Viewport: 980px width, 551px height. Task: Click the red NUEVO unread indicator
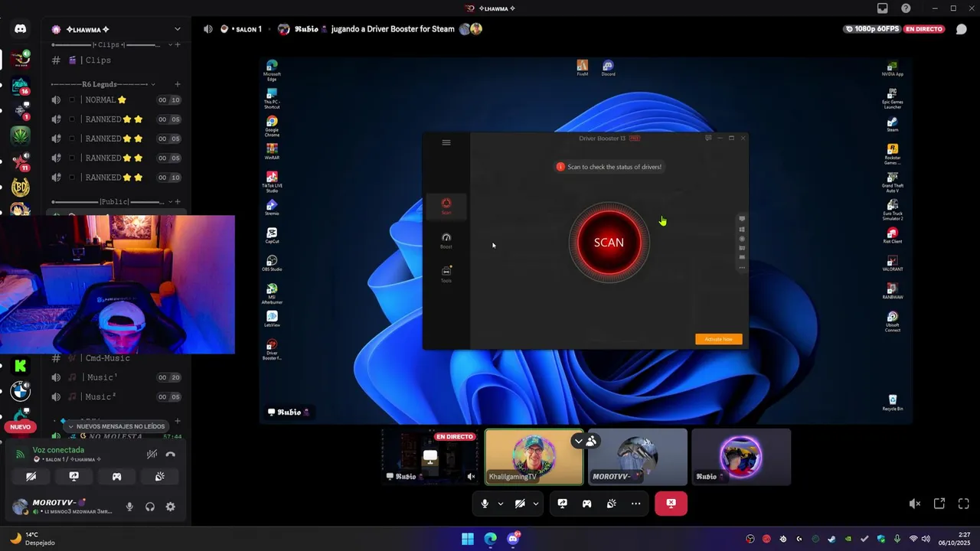20,427
